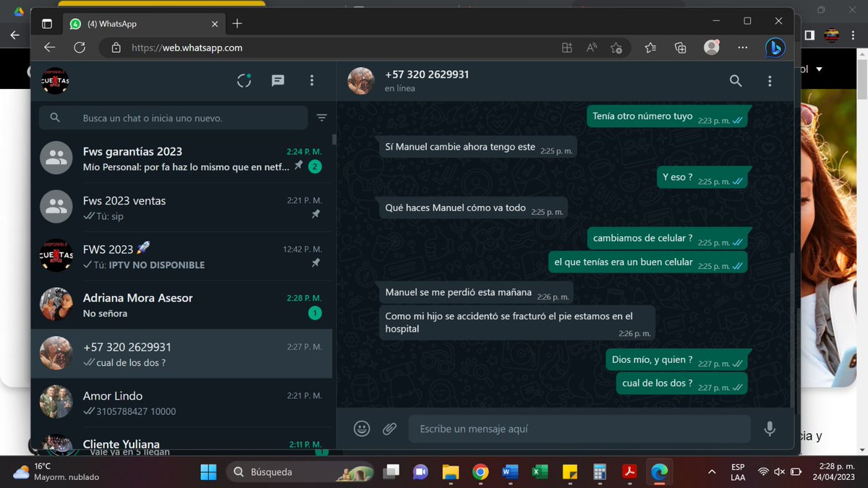Start a new chat with the message icon

[x=278, y=81]
